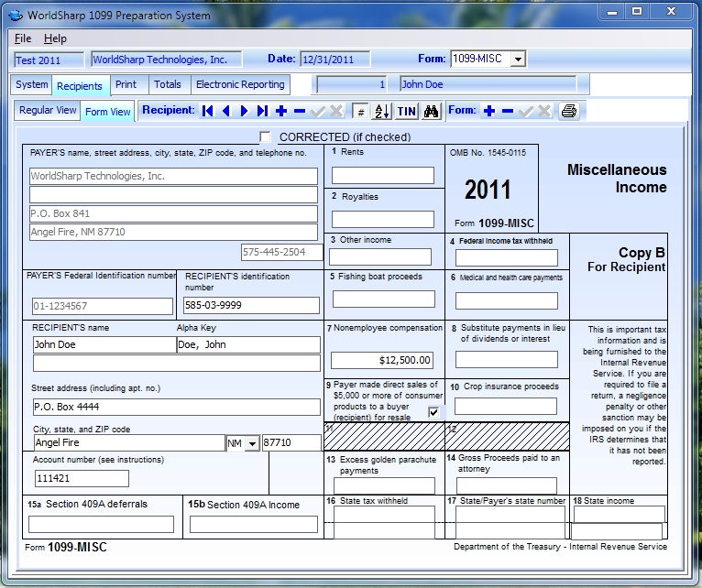Jump to the last recipient record
The image size is (702, 588).
point(262,111)
